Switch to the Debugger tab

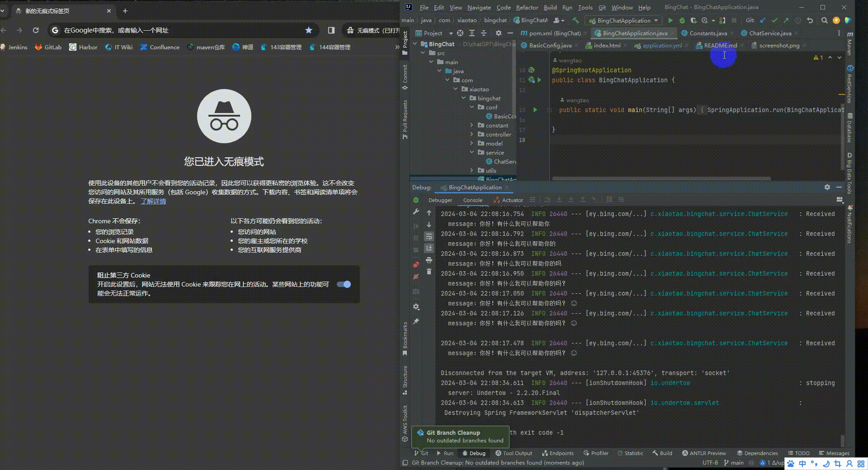point(440,200)
